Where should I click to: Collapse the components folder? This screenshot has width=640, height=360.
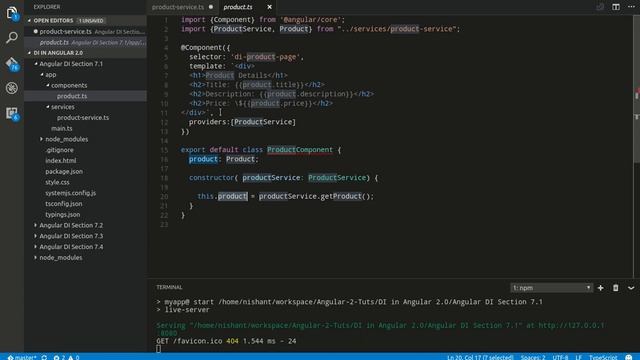coord(47,85)
